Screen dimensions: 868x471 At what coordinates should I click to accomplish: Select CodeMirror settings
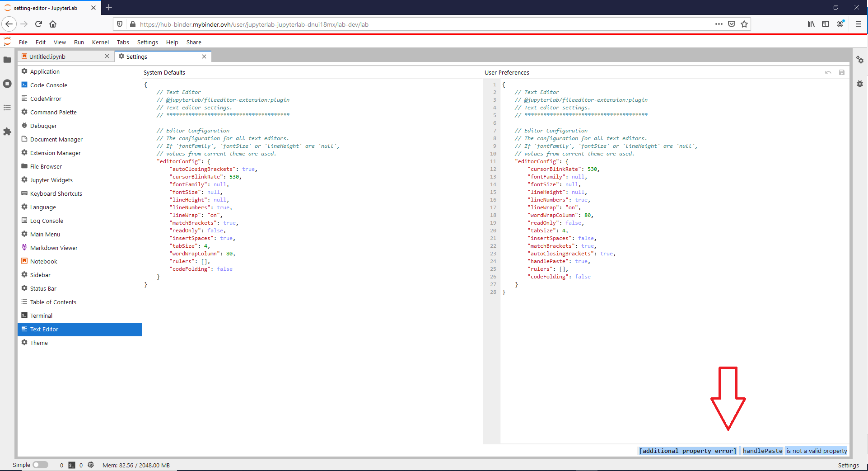coord(79,99)
